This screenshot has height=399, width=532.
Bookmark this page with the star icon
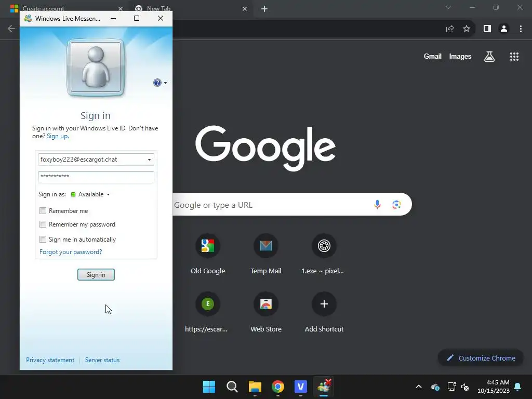(467, 29)
